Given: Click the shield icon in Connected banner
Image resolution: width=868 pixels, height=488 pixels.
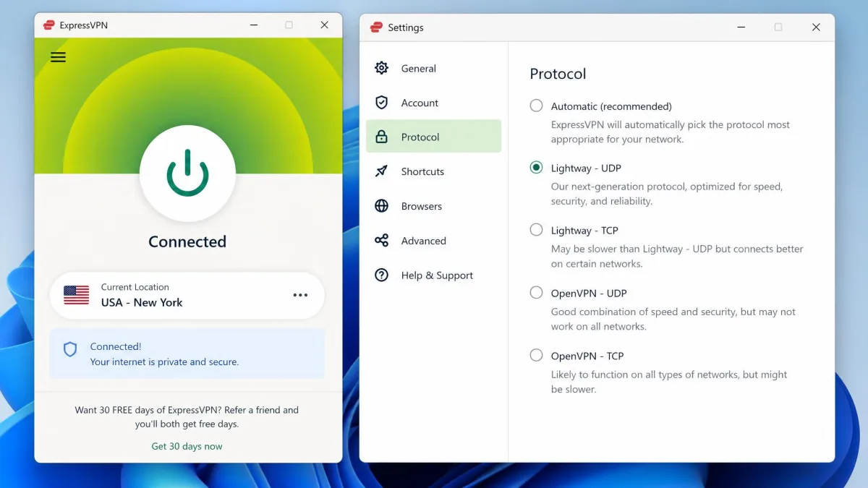Looking at the screenshot, I should (x=70, y=350).
